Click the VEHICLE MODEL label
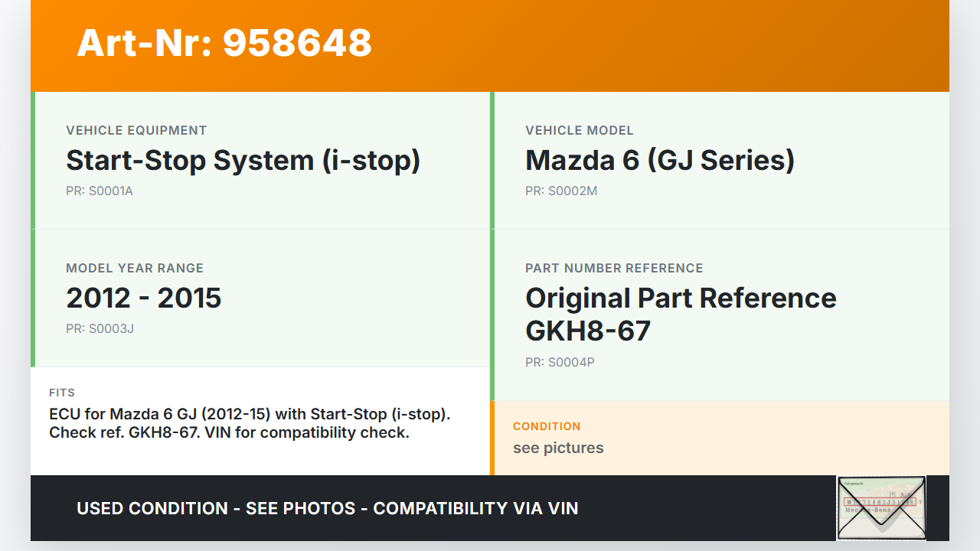This screenshot has height=551, width=980. 580,130
